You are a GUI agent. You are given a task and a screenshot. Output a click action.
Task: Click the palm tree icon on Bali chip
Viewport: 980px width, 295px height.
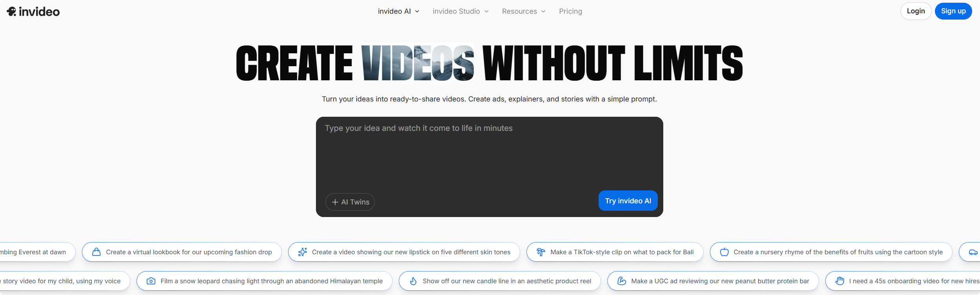(541, 252)
